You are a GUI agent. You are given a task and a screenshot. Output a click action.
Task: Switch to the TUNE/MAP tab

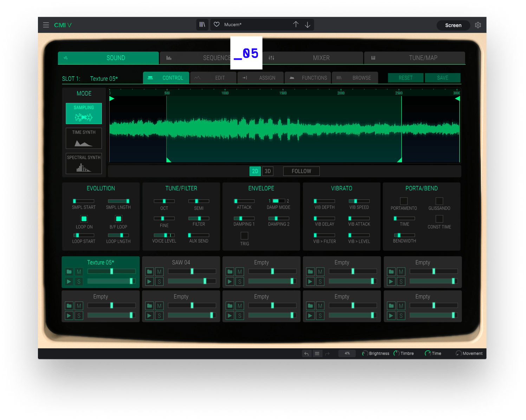[415, 58]
